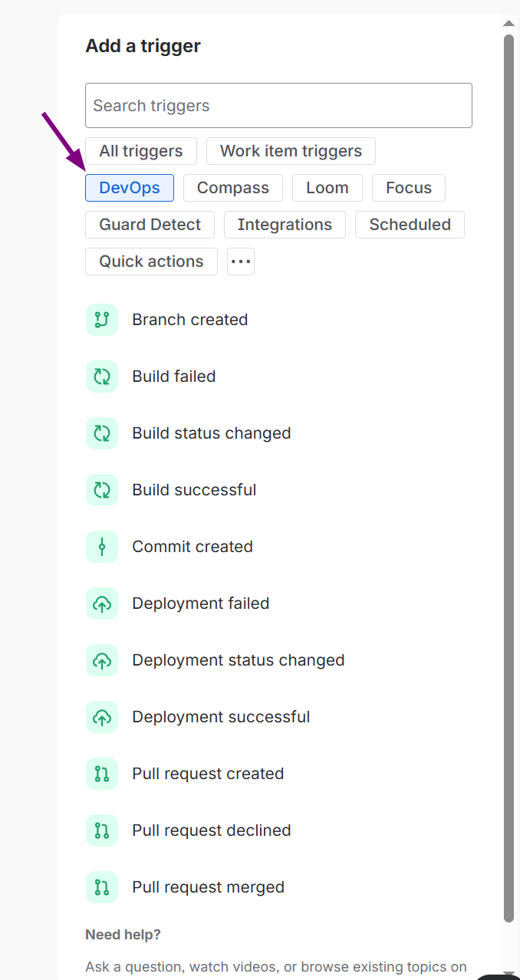Expand more trigger categories ellipsis button
This screenshot has height=980, width=520.
[241, 261]
